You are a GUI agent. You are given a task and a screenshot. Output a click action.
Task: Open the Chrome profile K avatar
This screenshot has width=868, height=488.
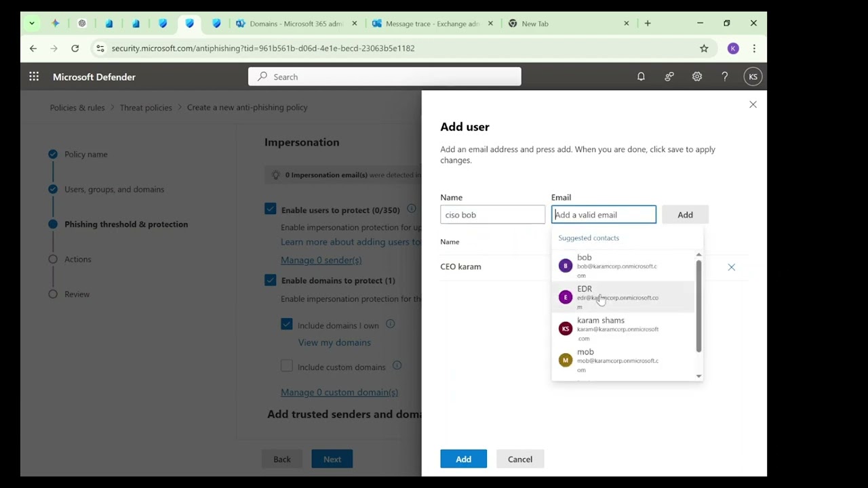click(x=733, y=48)
